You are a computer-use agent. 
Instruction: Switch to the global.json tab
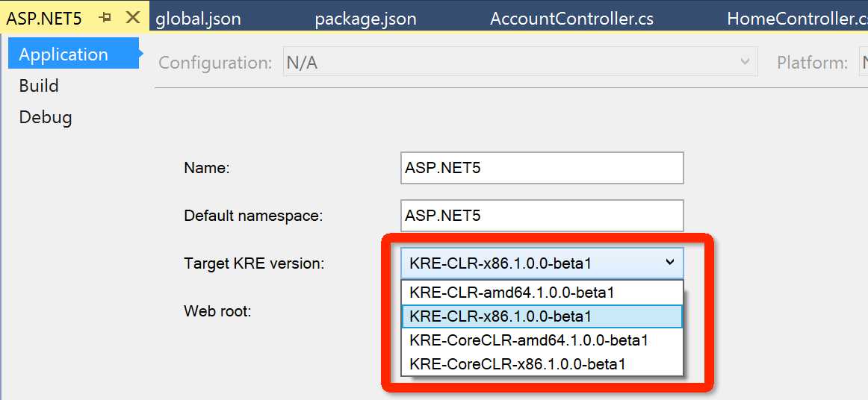click(x=198, y=19)
